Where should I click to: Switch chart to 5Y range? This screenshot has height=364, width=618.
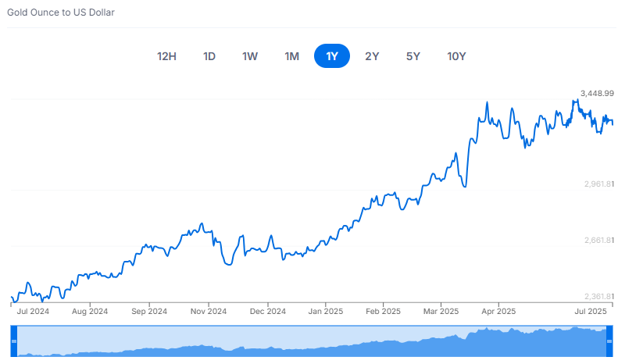pos(413,56)
